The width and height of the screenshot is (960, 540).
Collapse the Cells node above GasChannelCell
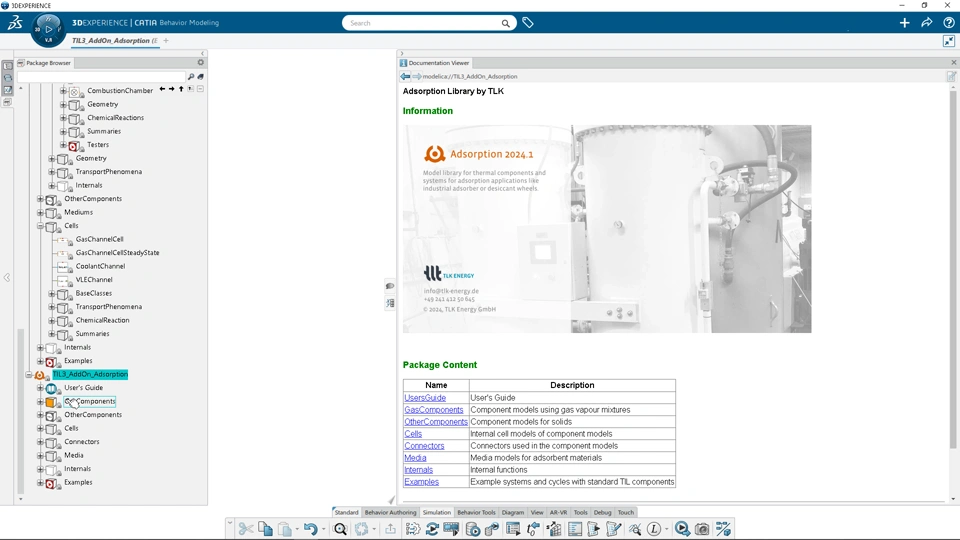pyautogui.click(x=40, y=226)
